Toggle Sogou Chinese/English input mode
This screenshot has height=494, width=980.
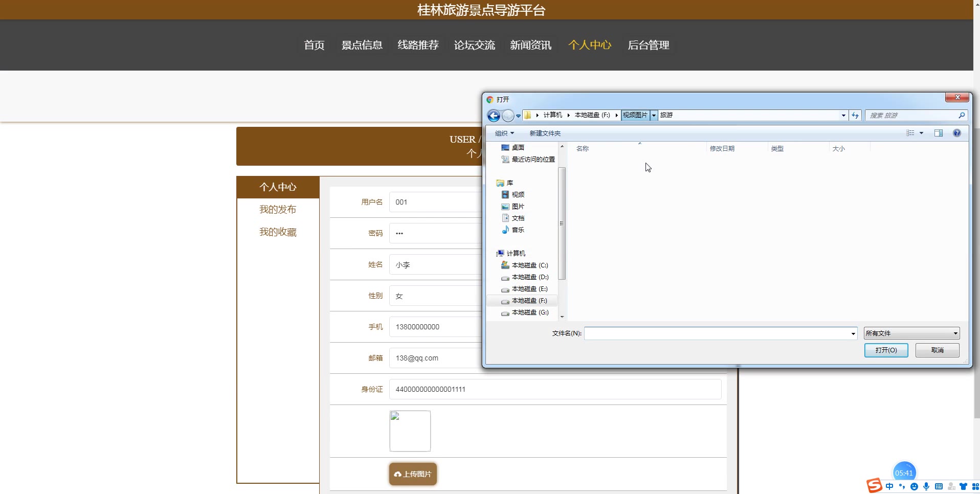pos(890,486)
